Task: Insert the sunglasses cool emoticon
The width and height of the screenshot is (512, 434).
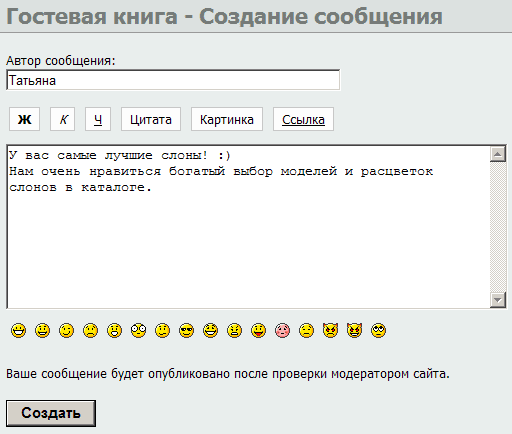Action: 186,331
